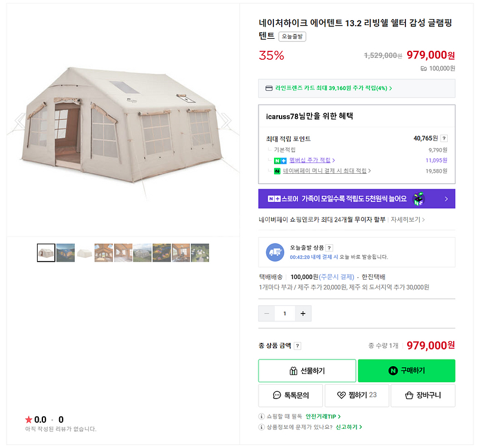Open the 안전거래TIP link
This screenshot has height=448, width=477.
click(x=323, y=416)
